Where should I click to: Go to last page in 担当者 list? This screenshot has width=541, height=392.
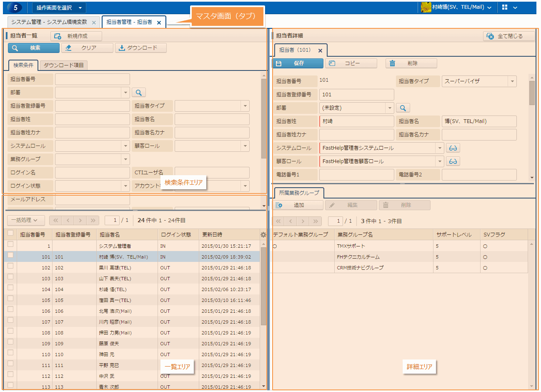coord(93,220)
